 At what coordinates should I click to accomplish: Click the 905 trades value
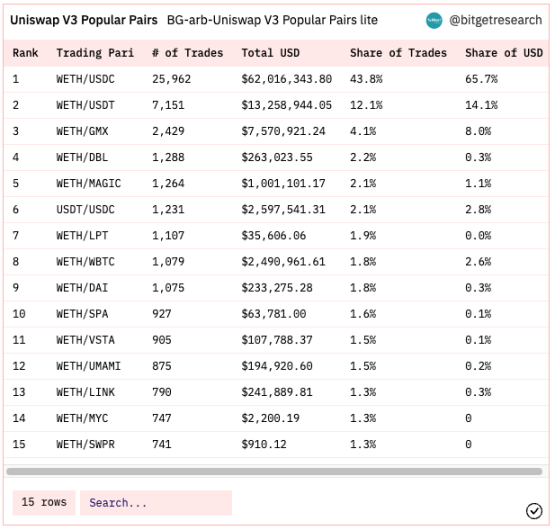162,340
